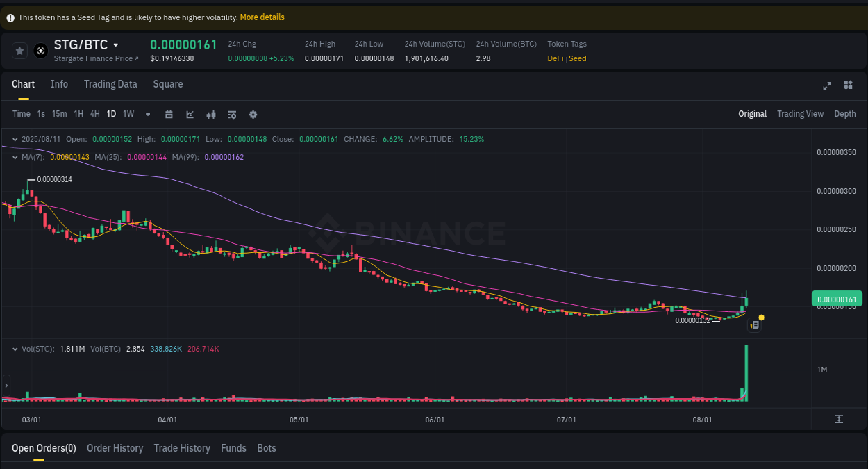Click the green current price label on axis
868x469 pixels.
837,299
